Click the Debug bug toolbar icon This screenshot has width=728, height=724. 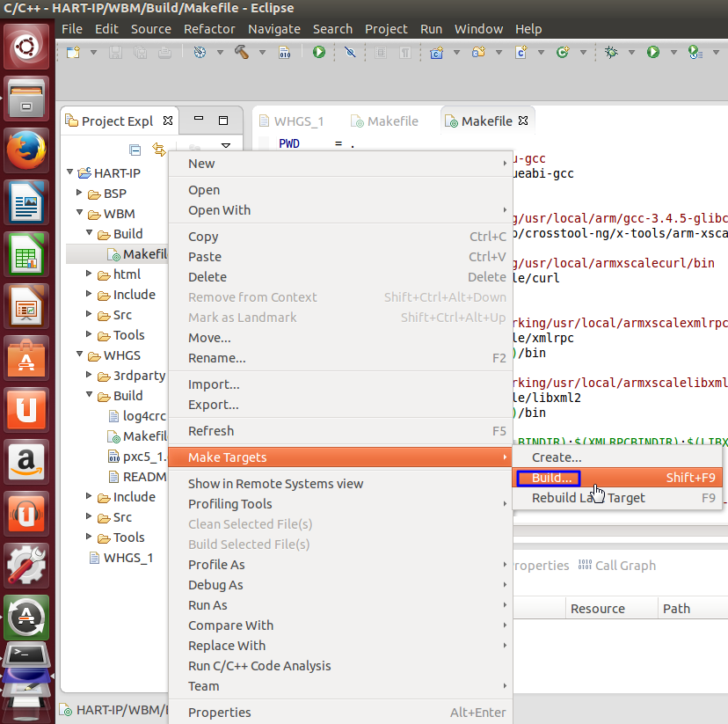pyautogui.click(x=611, y=52)
